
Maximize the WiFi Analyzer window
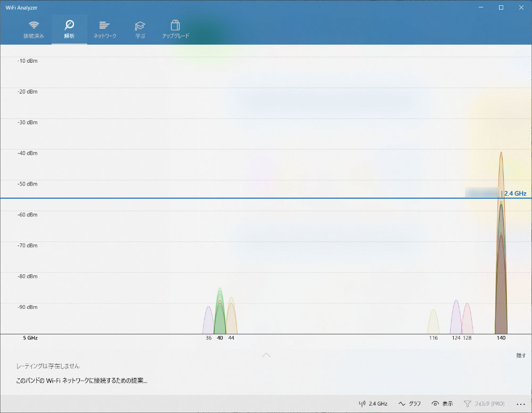click(x=501, y=7)
